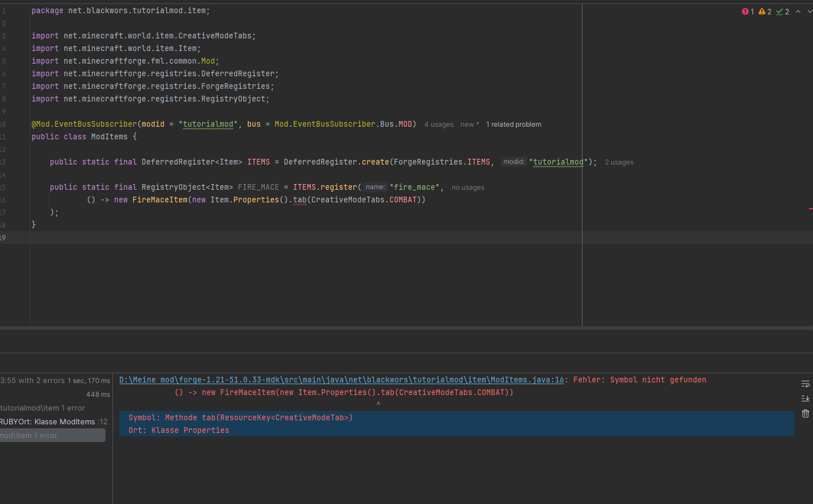
Task: Jump to previous problem via up arrow
Action: tap(798, 11)
